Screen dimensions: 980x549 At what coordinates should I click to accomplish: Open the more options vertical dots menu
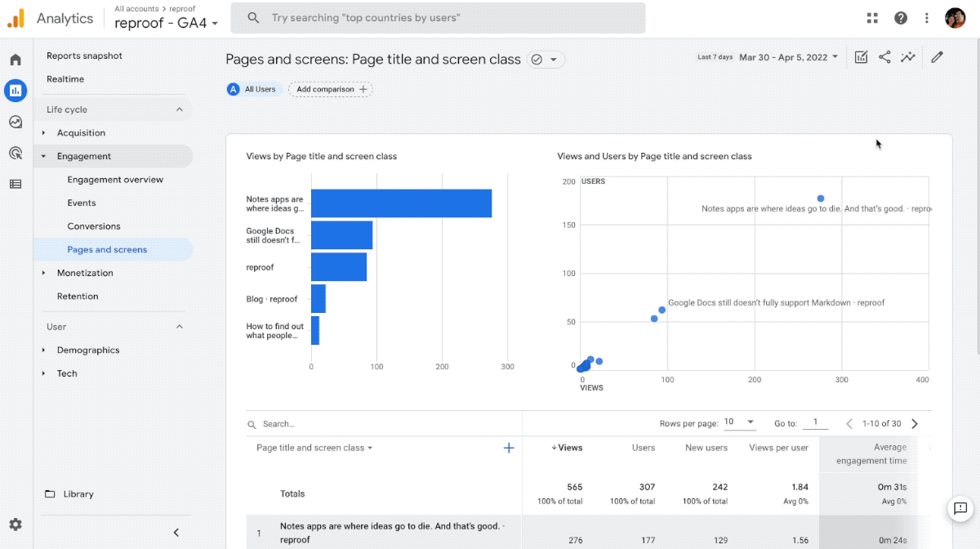pyautogui.click(x=927, y=18)
